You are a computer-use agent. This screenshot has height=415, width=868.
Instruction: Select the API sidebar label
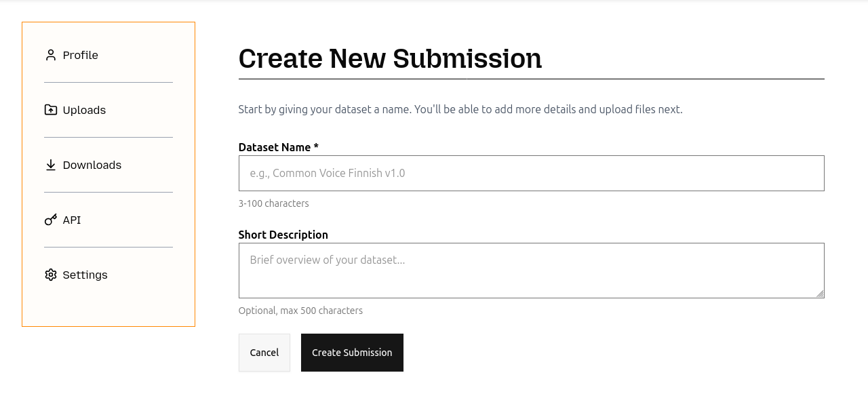tap(72, 220)
